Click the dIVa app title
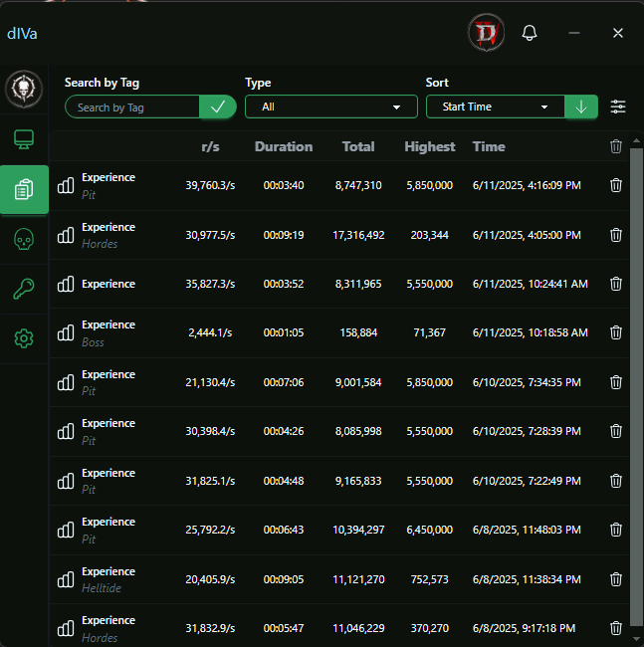 [22, 34]
